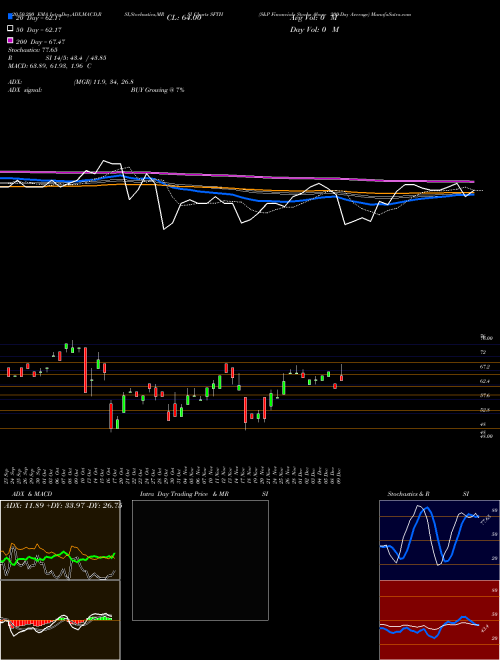The width and height of the screenshot is (500, 660).
Task: Click the 'SI 14/3: 43.4 / 43.85' readout
Action: click(x=76, y=58)
